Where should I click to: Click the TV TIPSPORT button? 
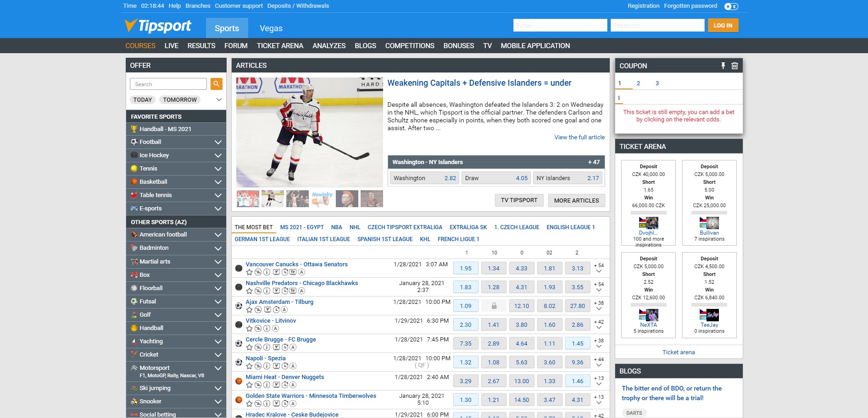519,200
